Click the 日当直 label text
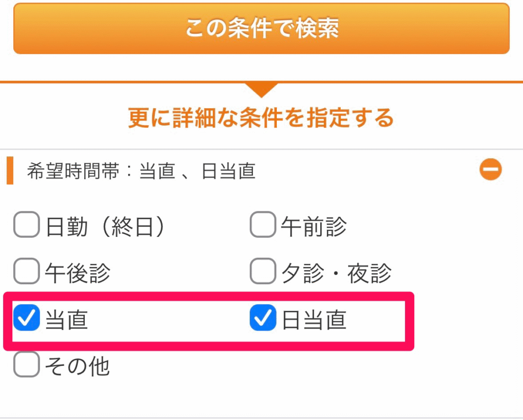523x420 pixels. coord(314,319)
